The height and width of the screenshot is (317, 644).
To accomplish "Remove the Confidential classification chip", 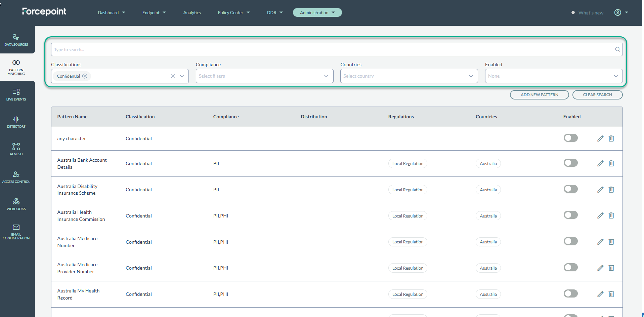I will tap(85, 76).
